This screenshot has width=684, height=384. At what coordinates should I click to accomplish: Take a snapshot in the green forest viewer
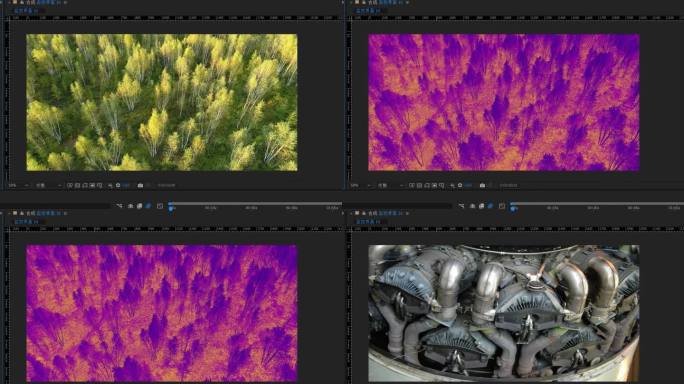click(x=140, y=185)
